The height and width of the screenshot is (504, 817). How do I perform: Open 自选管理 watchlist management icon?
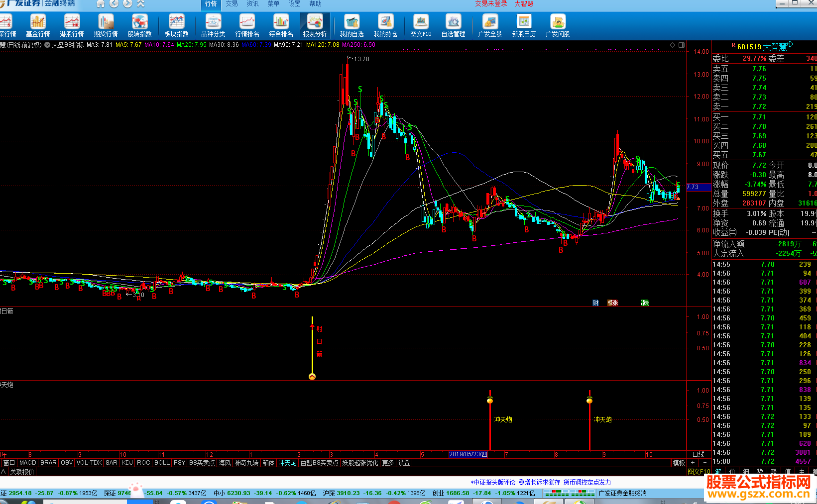point(453,25)
